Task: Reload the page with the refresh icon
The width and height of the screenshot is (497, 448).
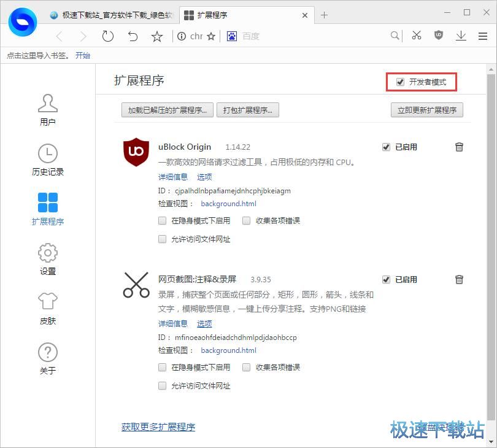Action: (108, 36)
